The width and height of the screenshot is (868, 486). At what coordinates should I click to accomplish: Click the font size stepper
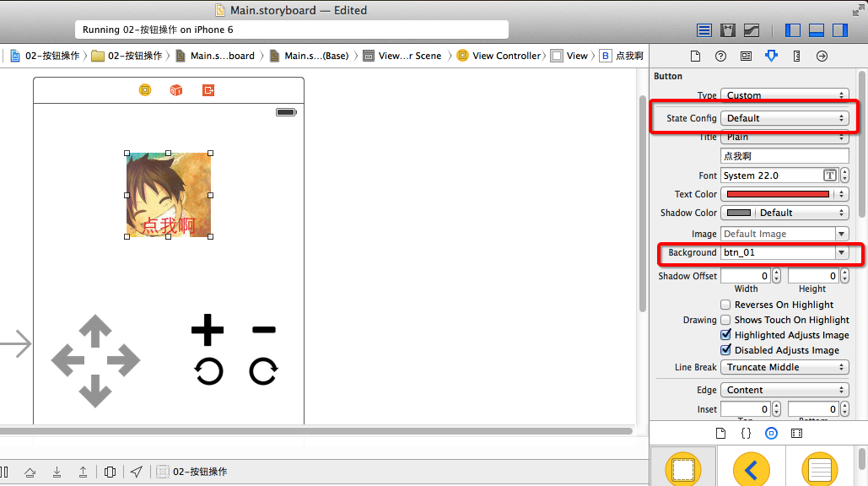point(844,175)
